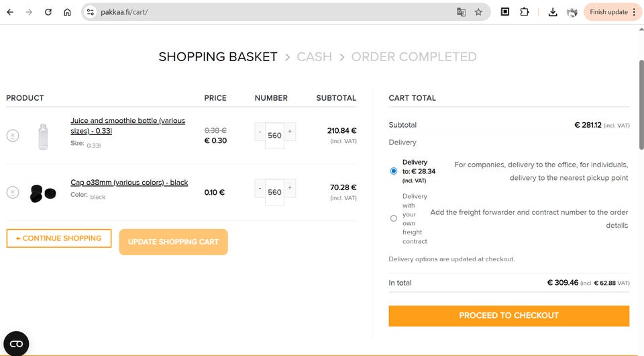Increase black cap quantity with plus button
The image size is (644, 356).
click(x=290, y=188)
